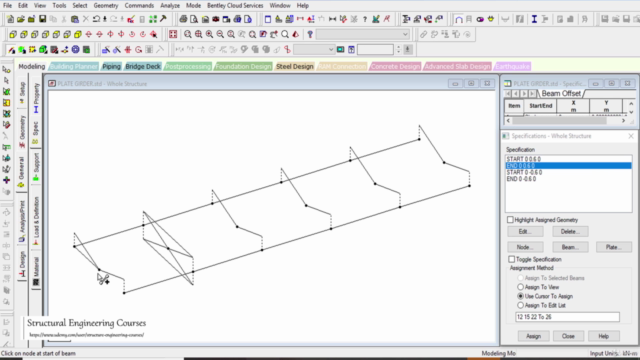Enable Highlight Assigned Geometry checkbox
The height and width of the screenshot is (360, 640).
pos(510,220)
